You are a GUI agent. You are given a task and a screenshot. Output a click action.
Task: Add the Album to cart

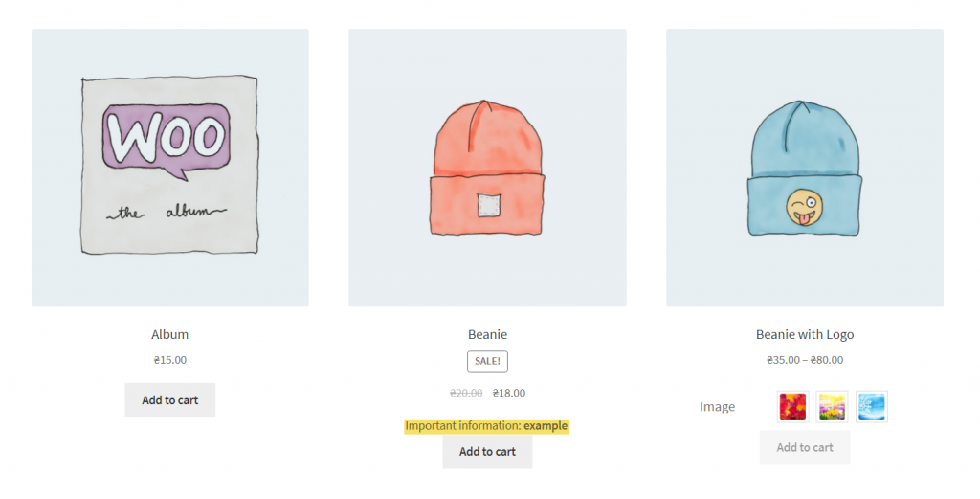(170, 399)
